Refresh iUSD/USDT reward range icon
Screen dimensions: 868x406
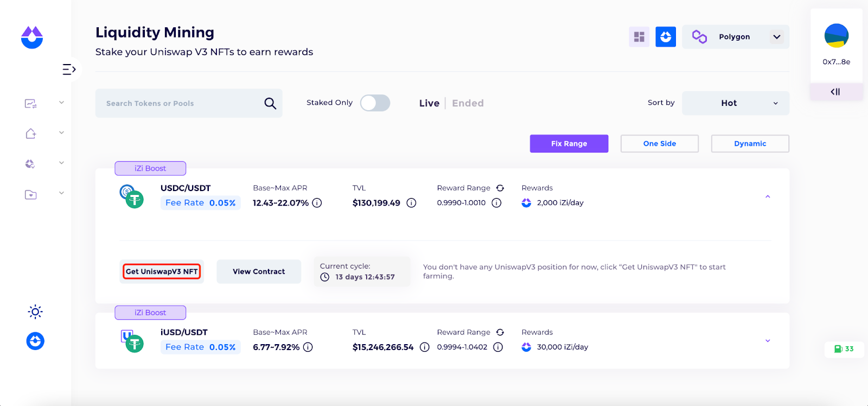point(500,332)
